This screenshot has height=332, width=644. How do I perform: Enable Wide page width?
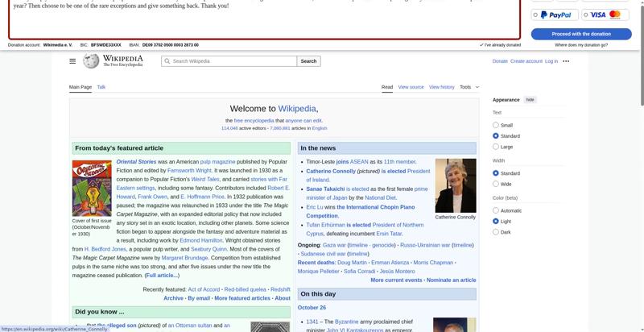pyautogui.click(x=496, y=184)
